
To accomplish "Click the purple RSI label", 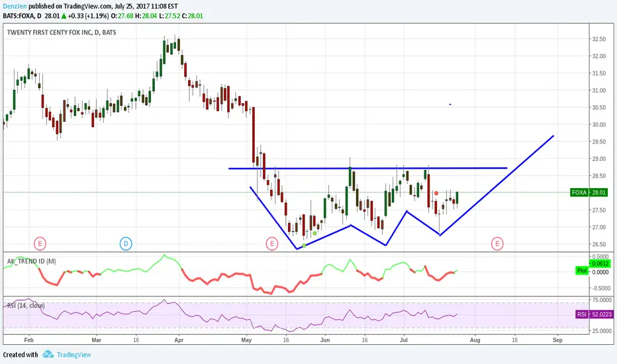I will (x=582, y=314).
